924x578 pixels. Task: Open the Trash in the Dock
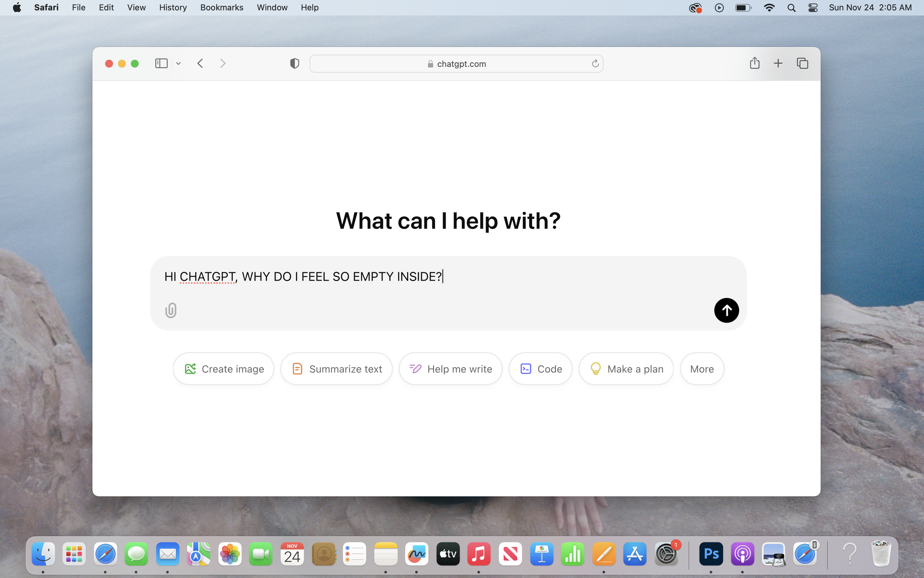tap(881, 553)
